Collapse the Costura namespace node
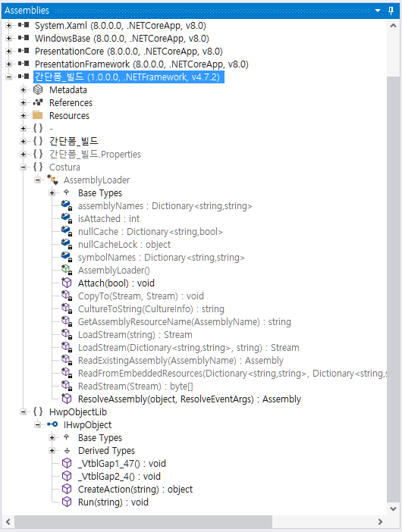 click(23, 167)
